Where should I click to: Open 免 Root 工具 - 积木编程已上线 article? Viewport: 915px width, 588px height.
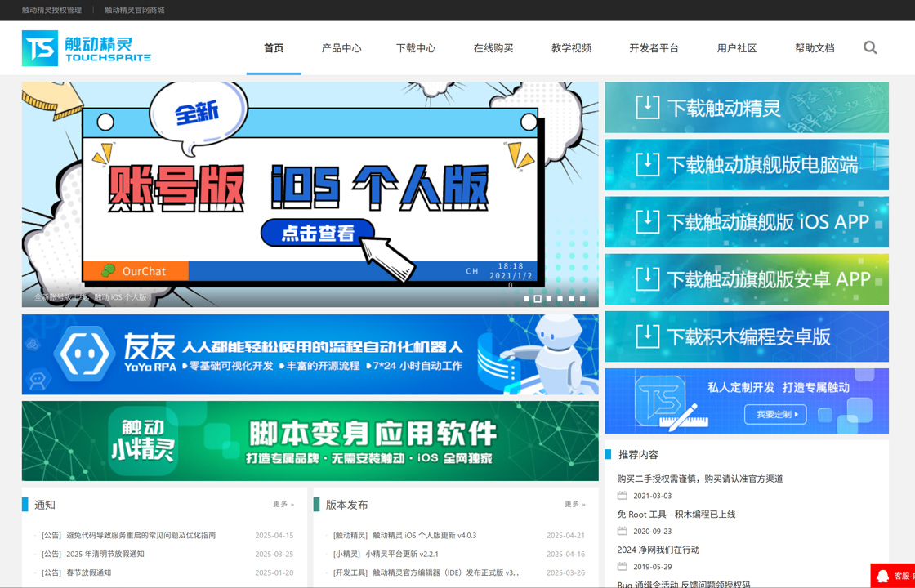click(x=676, y=514)
